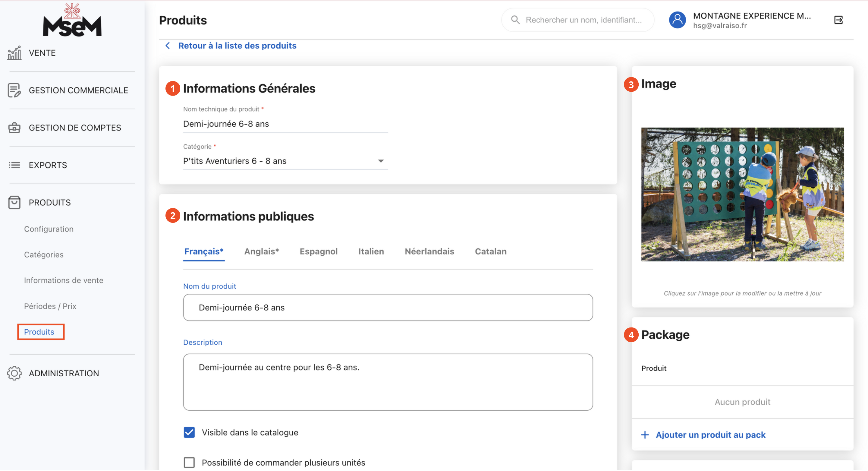
Task: Click the plus icon to add pack product
Action: point(645,435)
